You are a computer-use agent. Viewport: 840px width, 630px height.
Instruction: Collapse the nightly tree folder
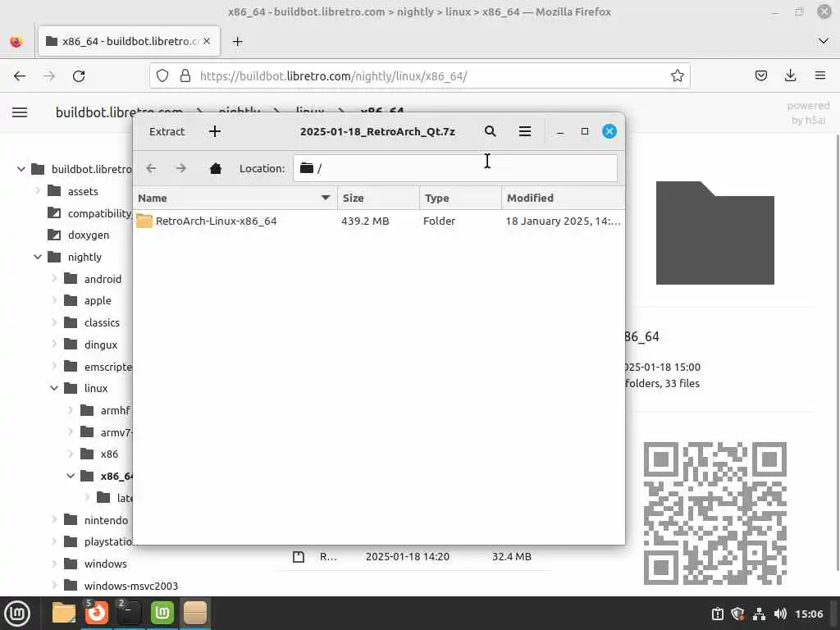point(38,257)
